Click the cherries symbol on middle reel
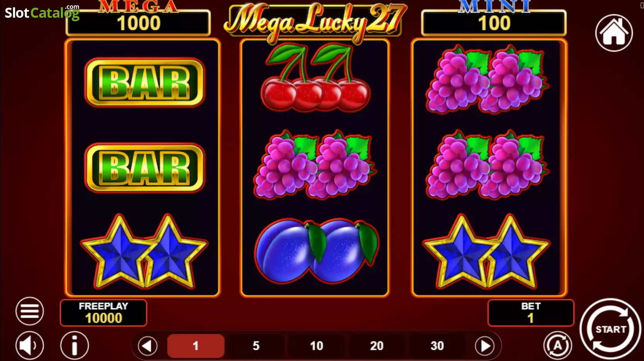This screenshot has height=361, width=644. [x=315, y=77]
